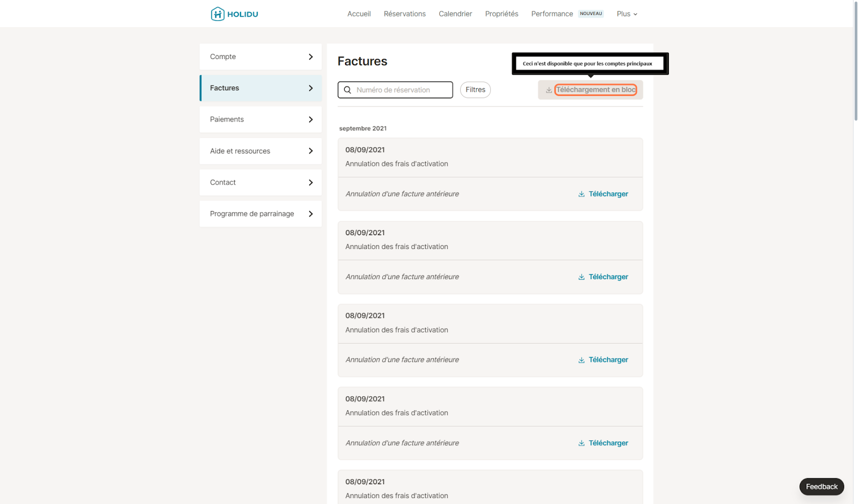Expand the Paiements chevron arrow
859x504 pixels.
(310, 120)
